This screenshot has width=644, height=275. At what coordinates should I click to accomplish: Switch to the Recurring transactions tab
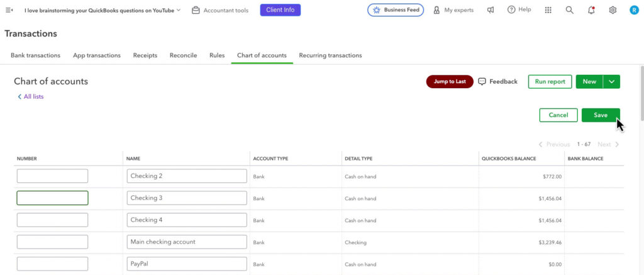[x=330, y=55]
